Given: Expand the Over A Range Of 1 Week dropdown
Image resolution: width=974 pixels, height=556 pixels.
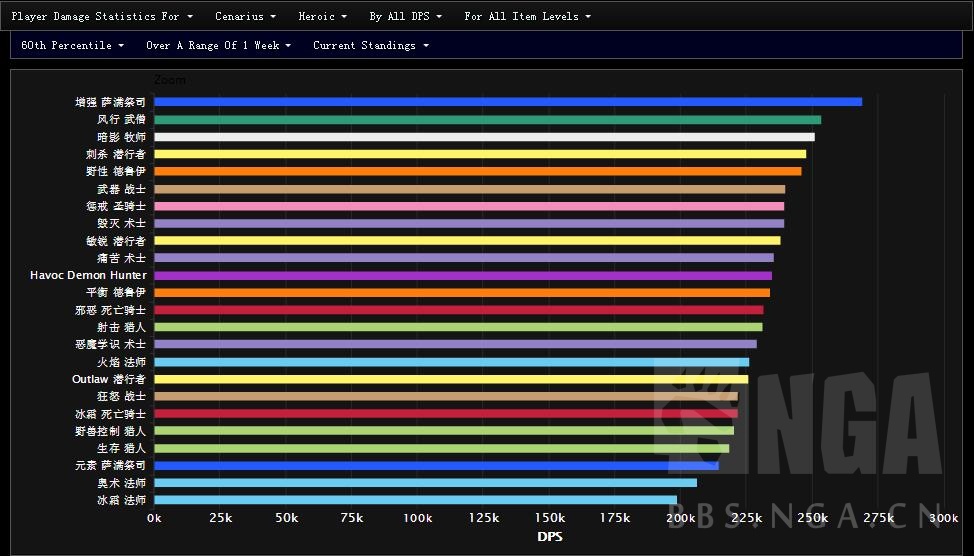Looking at the screenshot, I should click(219, 45).
